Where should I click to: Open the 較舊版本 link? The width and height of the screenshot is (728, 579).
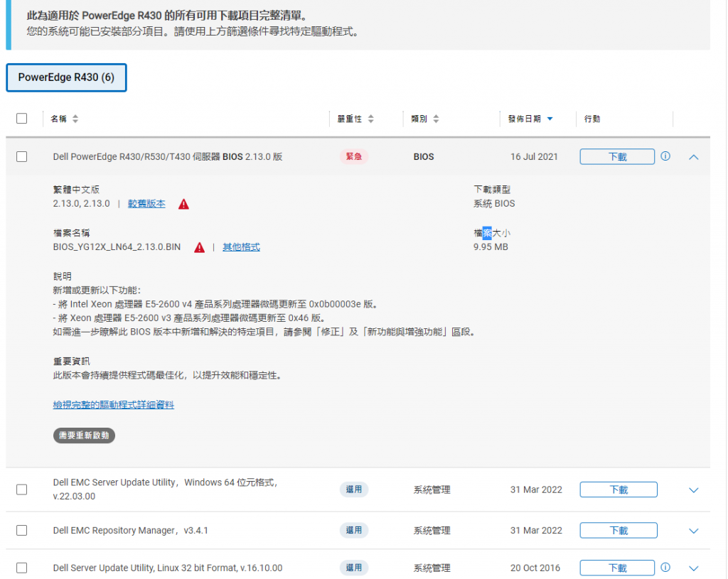pos(146,204)
